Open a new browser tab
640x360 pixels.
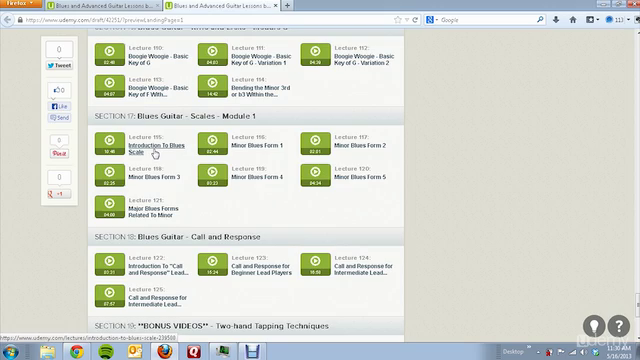click(287, 6)
